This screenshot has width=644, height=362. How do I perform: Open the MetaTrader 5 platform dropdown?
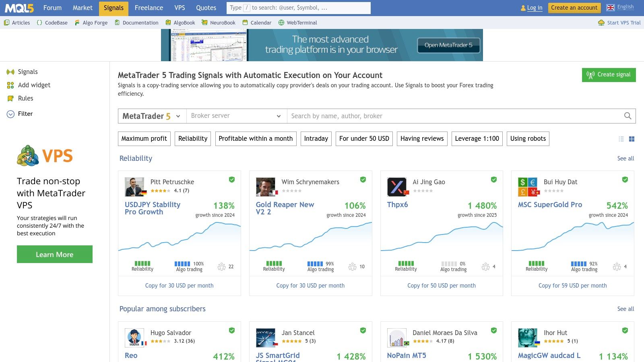tap(152, 116)
